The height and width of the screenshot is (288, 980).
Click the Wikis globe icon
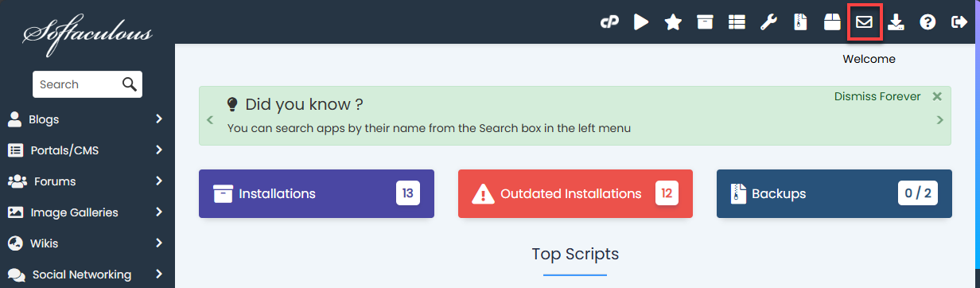pos(15,243)
